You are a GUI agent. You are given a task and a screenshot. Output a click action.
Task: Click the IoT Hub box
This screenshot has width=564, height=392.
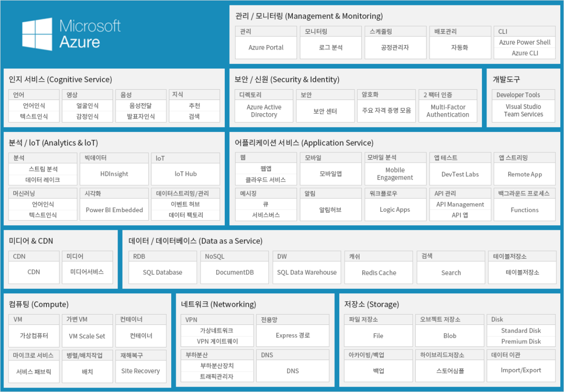[186, 174]
